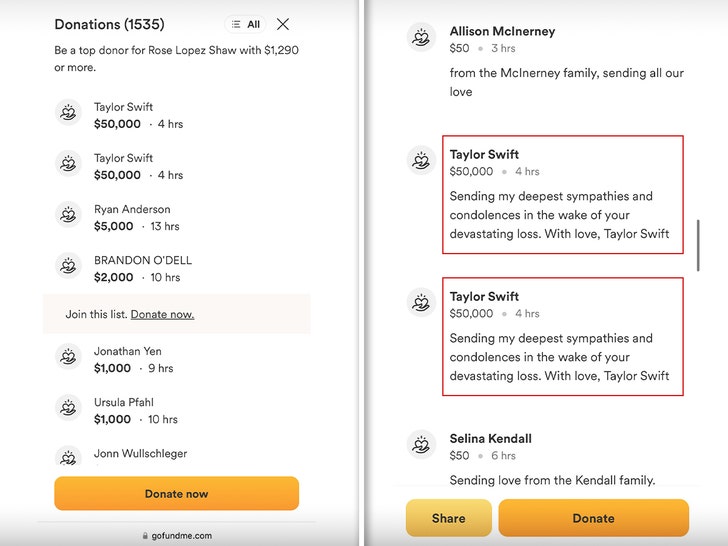Click the heart-hands icon beside Ryan Anderson
Screen dimensions: 728x546
(x=68, y=214)
